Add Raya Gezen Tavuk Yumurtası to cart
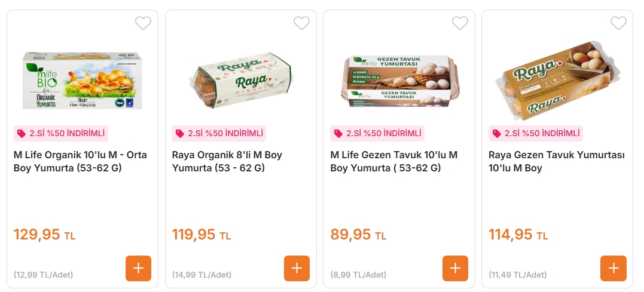Image resolution: width=644 pixels, height=292 pixels. click(x=613, y=268)
